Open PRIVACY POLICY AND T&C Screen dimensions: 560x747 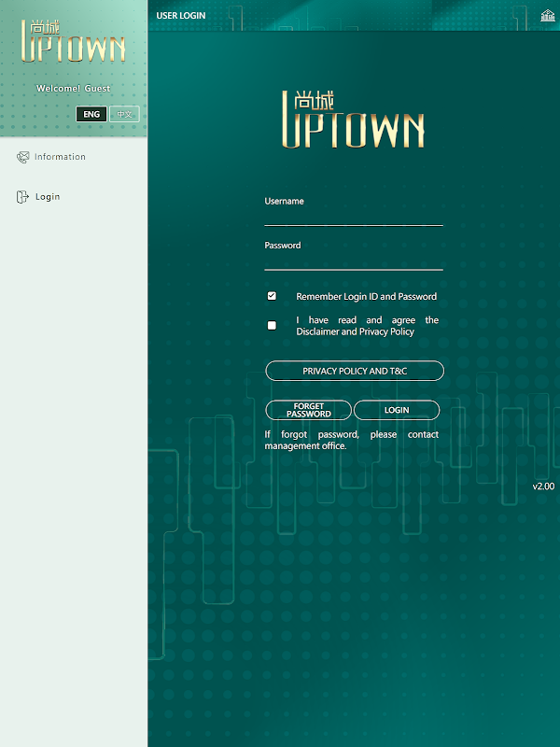[x=355, y=371]
